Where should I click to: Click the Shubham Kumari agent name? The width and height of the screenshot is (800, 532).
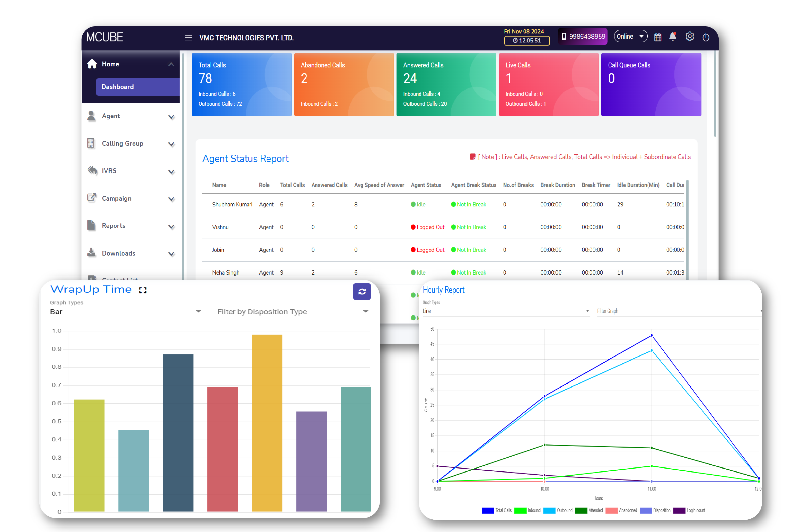(232, 204)
